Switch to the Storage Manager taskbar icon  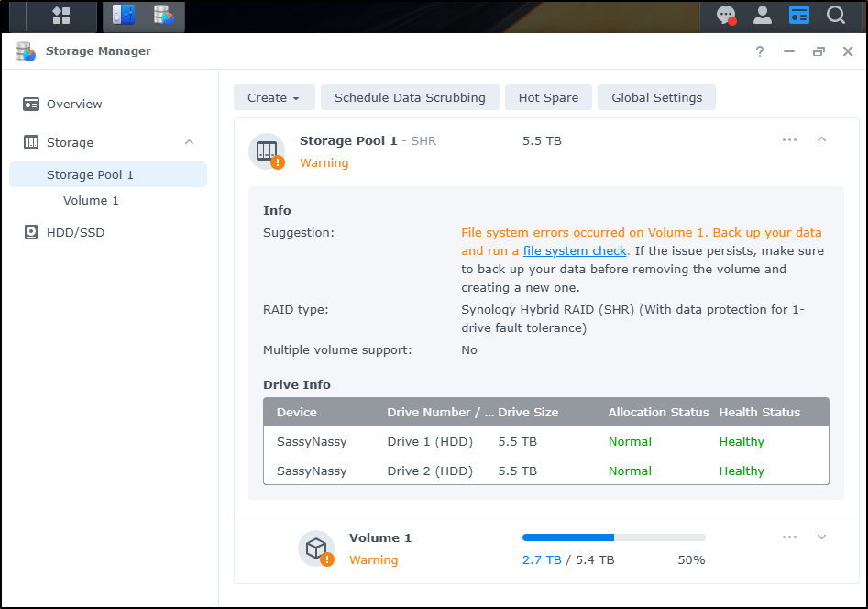click(164, 16)
